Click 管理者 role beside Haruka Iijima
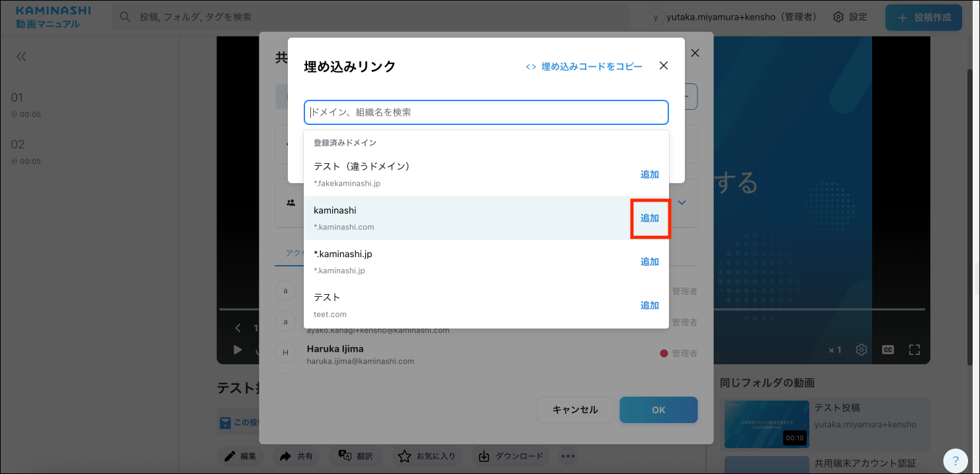980x474 pixels. point(684,354)
